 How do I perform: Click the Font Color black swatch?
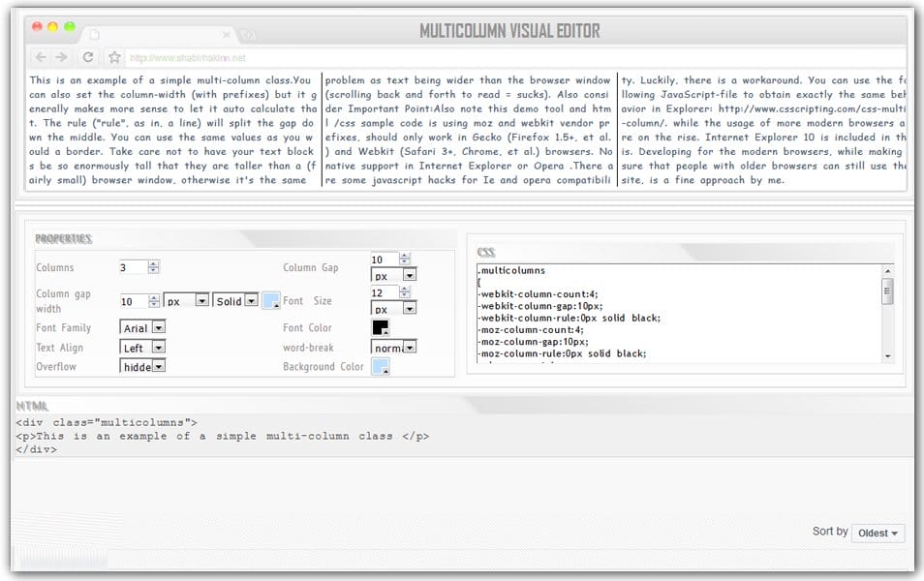pyautogui.click(x=380, y=328)
